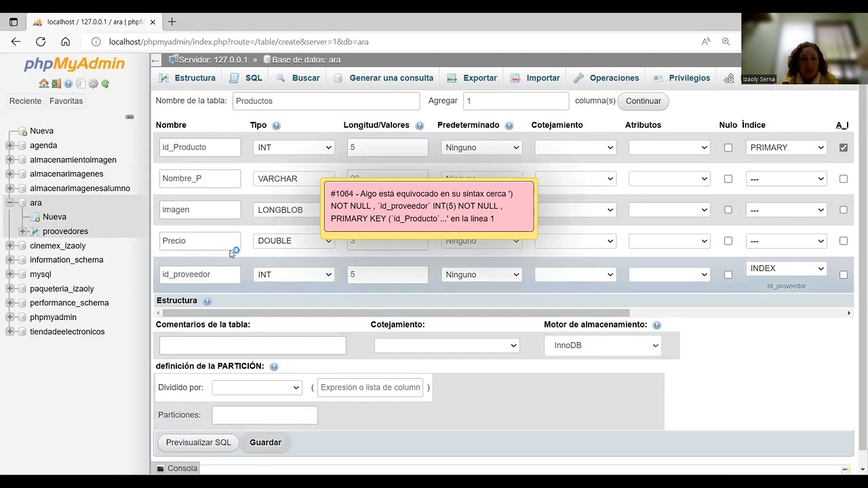Toggle Nulo checkbox for id_Producto row

pos(728,148)
